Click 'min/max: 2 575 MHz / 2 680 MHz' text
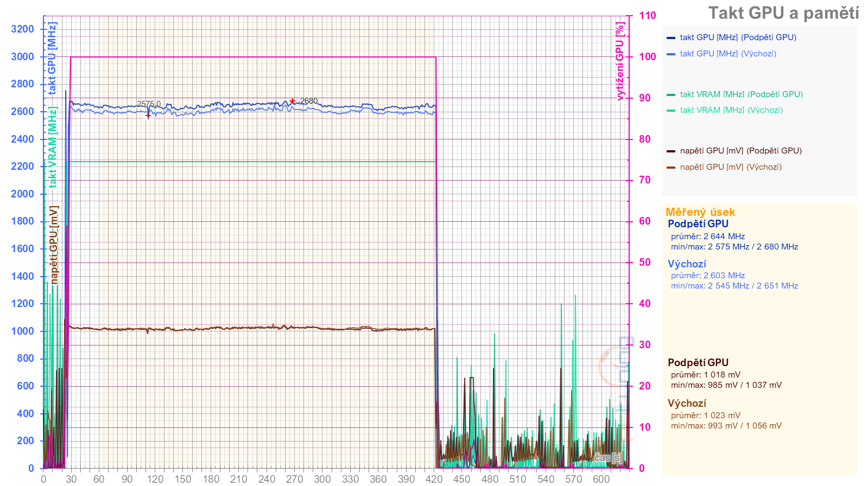 tap(734, 247)
